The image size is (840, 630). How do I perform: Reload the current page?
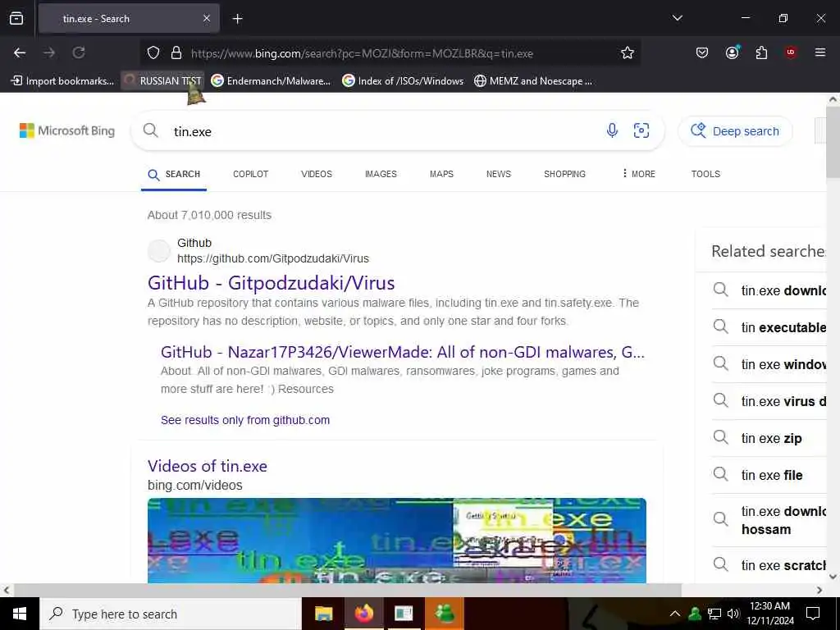coord(79,52)
